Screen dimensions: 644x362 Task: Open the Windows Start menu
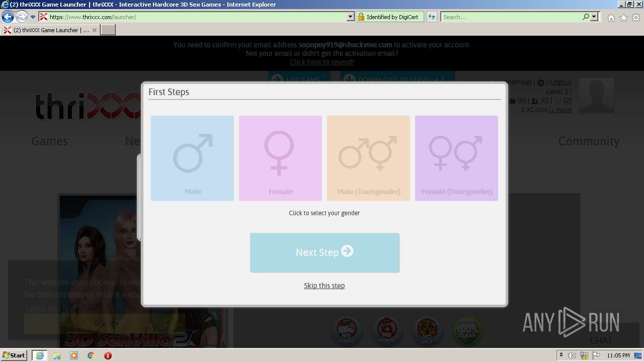tap(14, 355)
